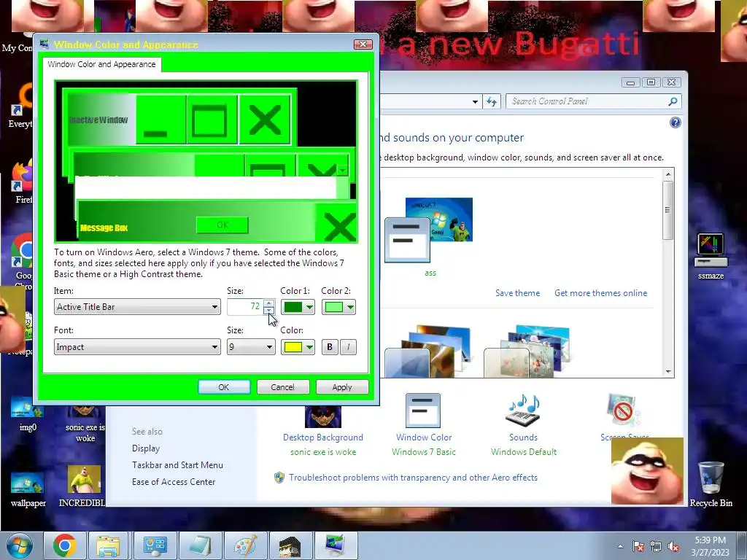Open the Item dropdown showing Active Title Bar
The image size is (747, 560).
[137, 307]
